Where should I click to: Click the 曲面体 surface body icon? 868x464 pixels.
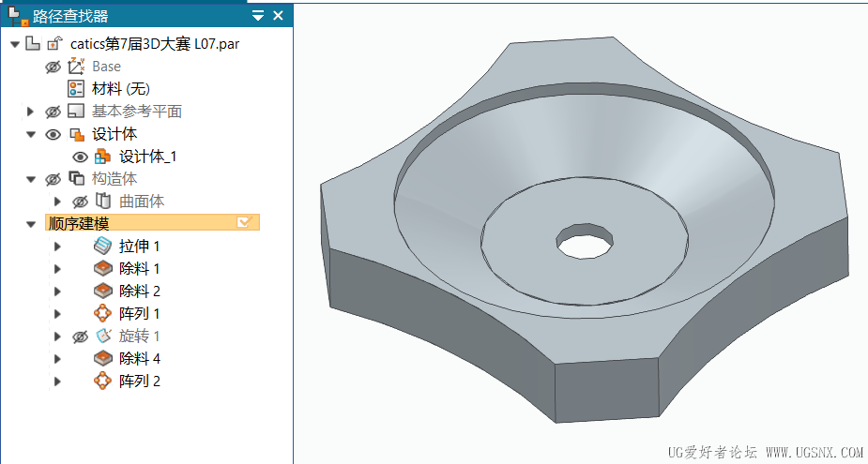tap(102, 202)
